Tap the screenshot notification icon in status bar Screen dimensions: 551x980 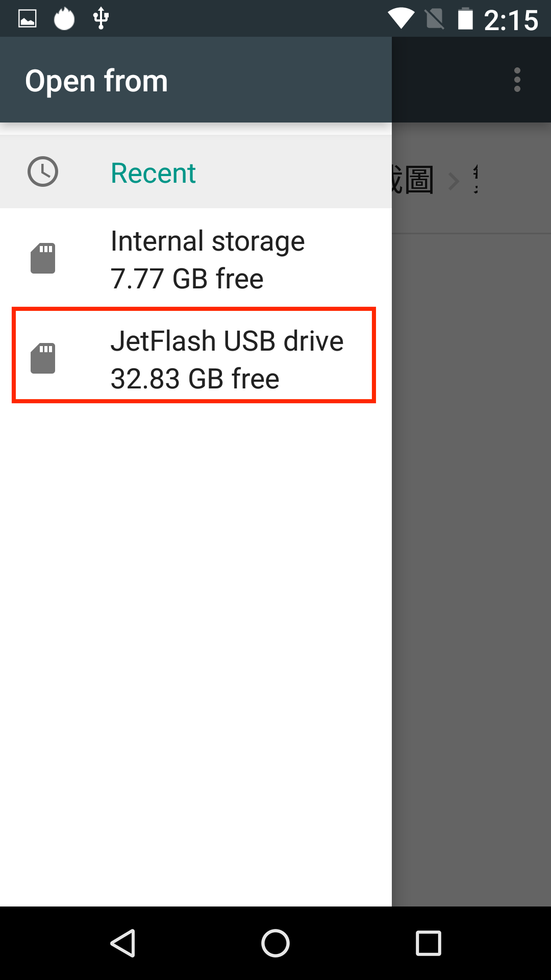tap(28, 19)
